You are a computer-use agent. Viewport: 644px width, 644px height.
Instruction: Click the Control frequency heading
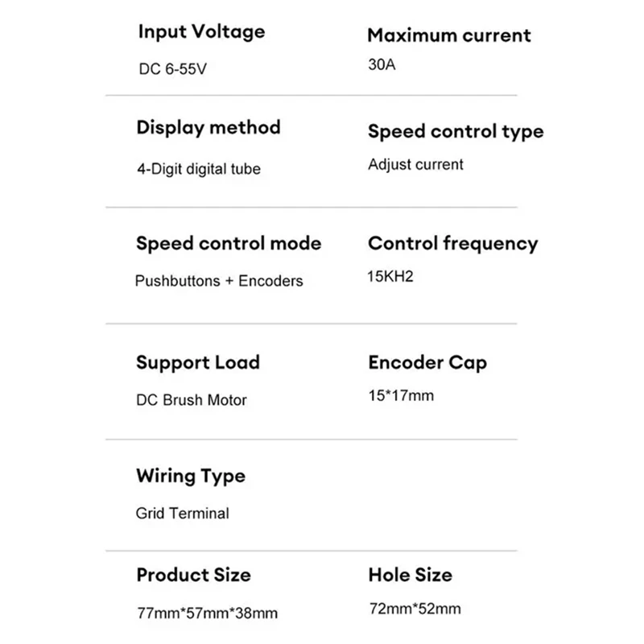pos(453,243)
